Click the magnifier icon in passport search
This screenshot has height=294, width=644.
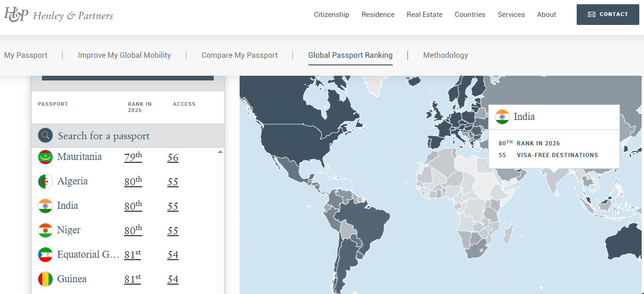(46, 136)
